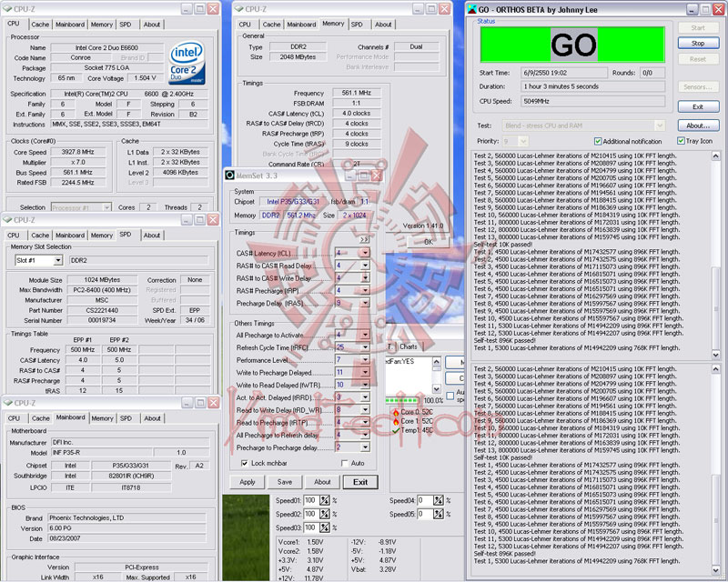
Task: Enable the Auto checkbox in MemSet
Action: tap(344, 463)
